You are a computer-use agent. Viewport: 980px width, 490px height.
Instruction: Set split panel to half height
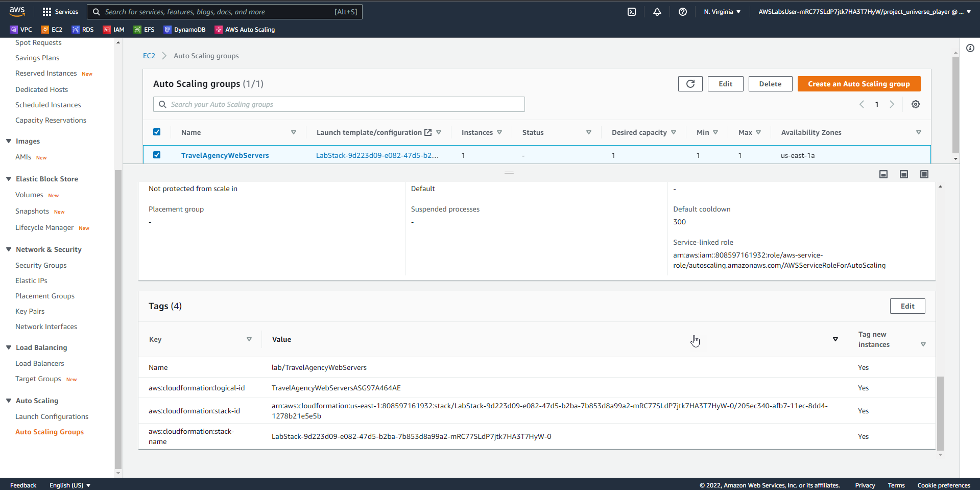(904, 174)
